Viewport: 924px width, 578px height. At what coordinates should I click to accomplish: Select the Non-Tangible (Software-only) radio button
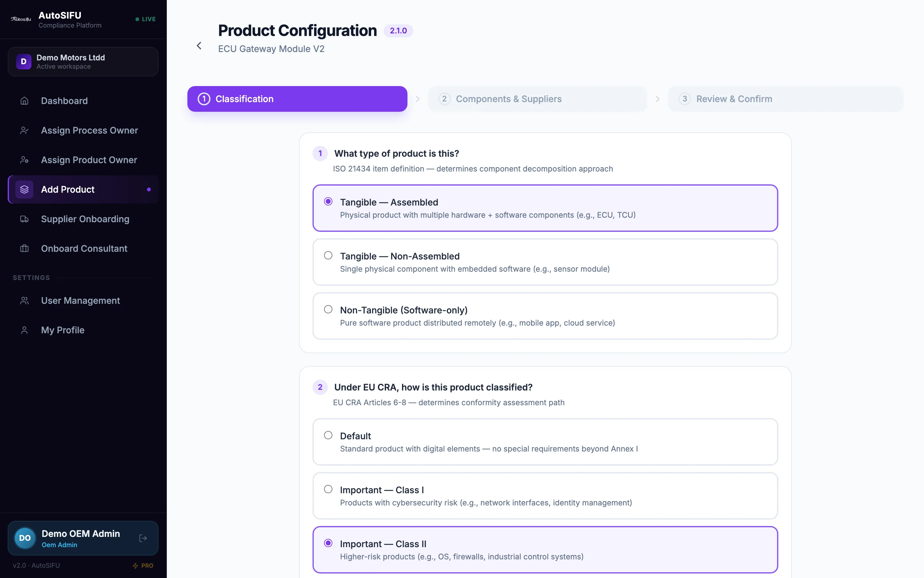point(328,309)
